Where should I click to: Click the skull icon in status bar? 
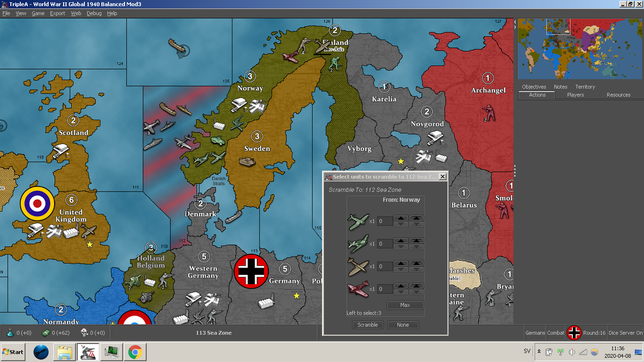84,333
